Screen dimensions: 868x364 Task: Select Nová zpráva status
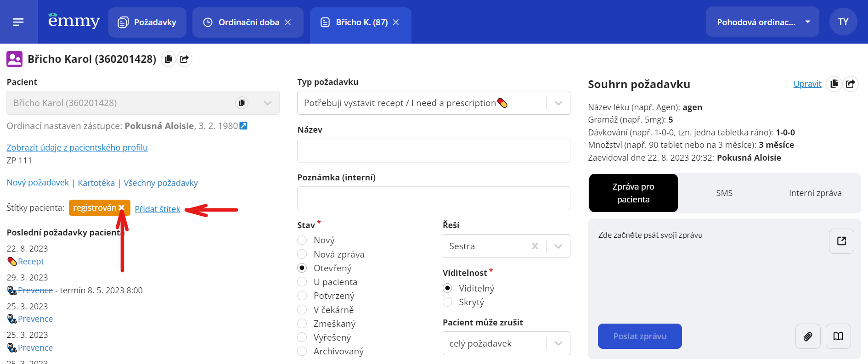tap(302, 254)
